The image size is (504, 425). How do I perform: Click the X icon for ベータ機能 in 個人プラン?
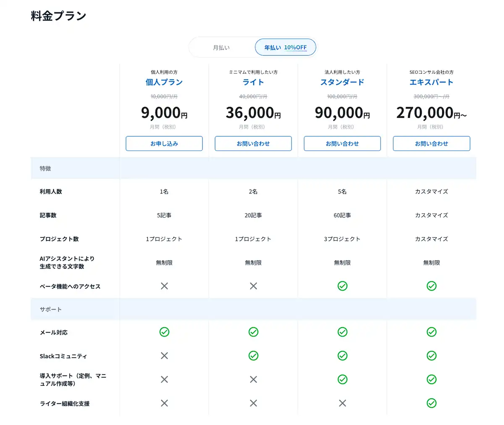coord(164,286)
